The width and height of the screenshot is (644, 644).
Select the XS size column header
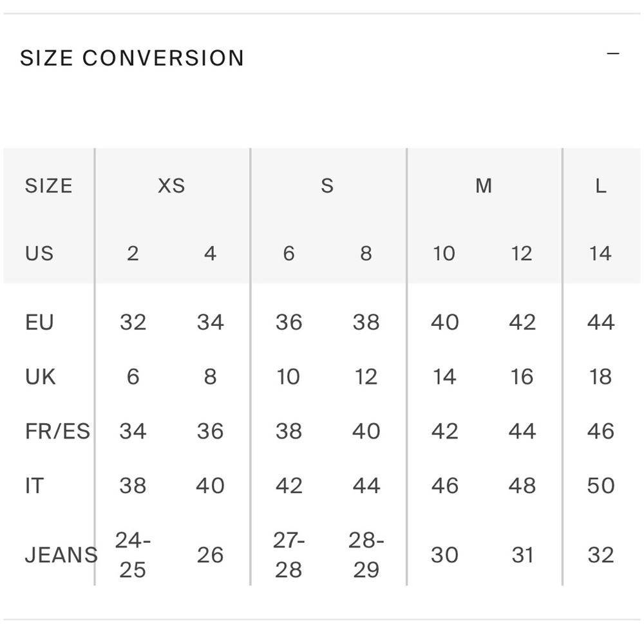[171, 185]
